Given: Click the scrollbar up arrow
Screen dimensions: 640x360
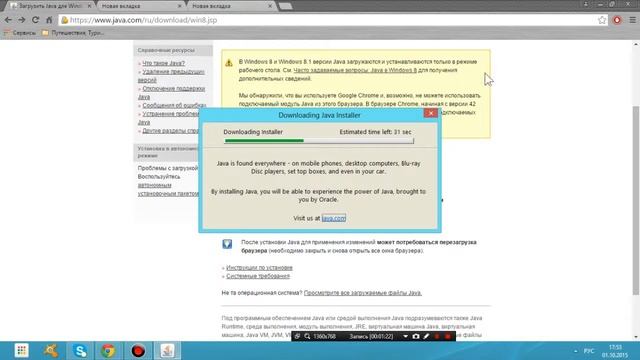Looking at the screenshot, I should [x=636, y=44].
